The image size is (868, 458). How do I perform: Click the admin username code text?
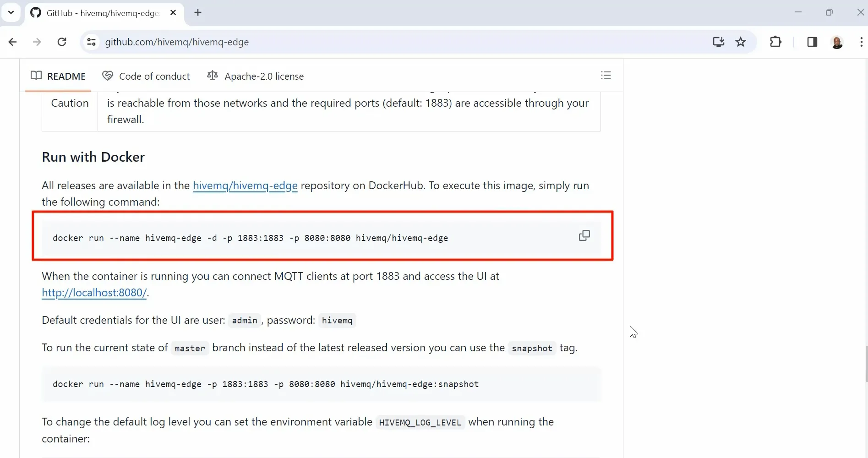pos(245,321)
